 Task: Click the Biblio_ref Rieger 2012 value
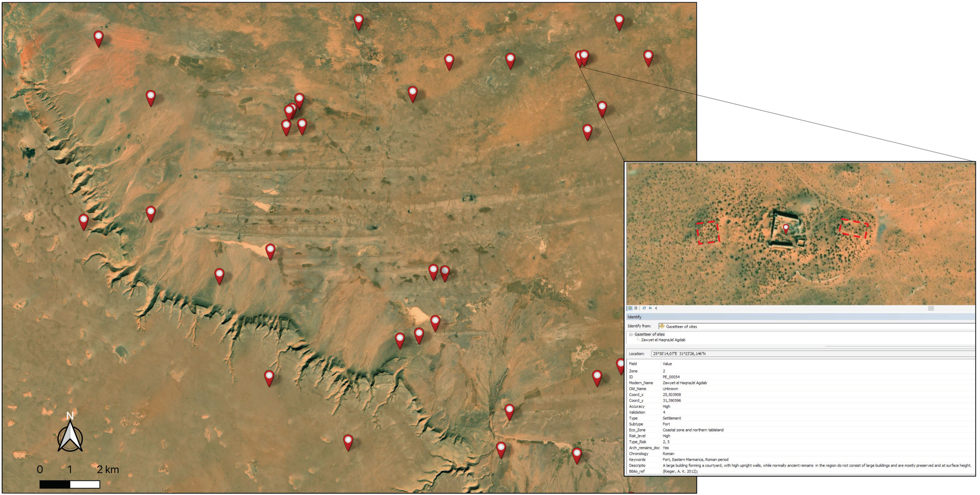click(680, 471)
